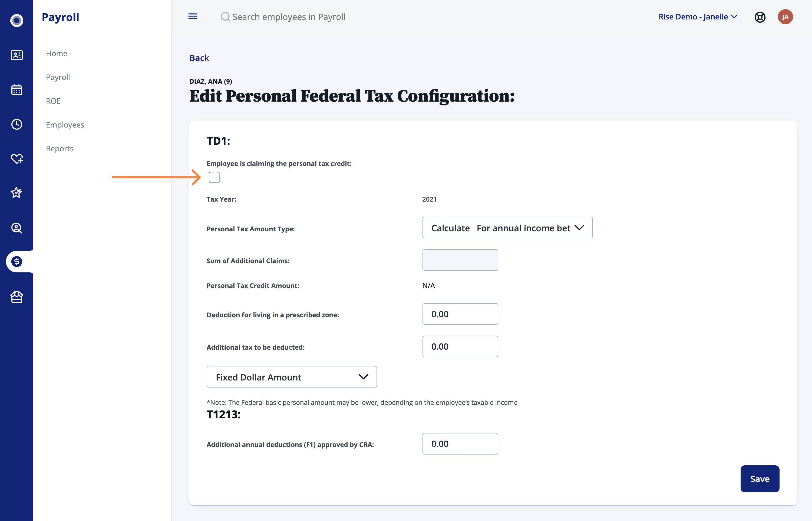
Task: Open the star performance icon
Action: point(16,193)
